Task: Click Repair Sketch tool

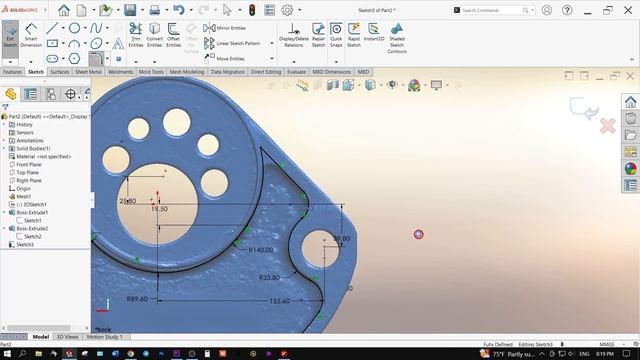Action: click(318, 35)
